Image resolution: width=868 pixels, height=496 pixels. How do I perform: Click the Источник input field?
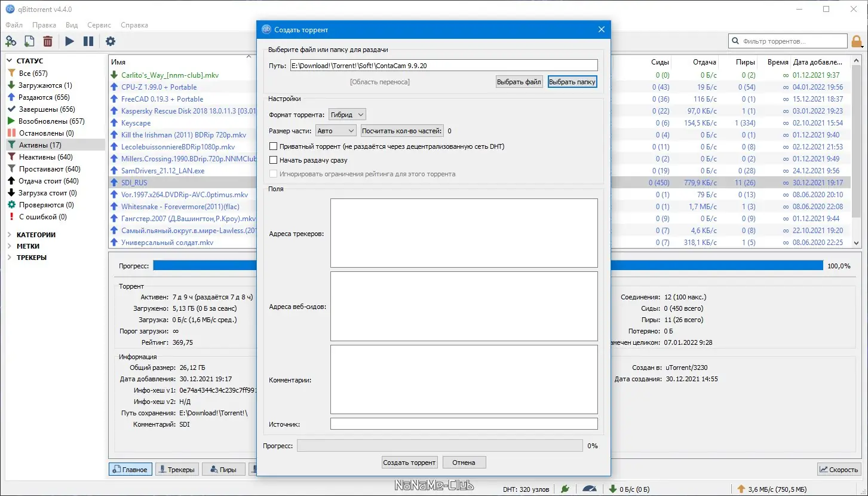(464, 424)
